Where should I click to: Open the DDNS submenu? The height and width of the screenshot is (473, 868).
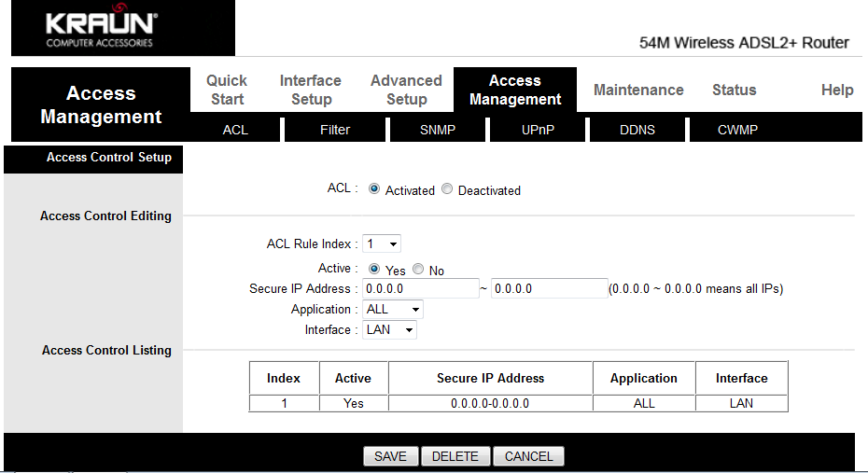click(x=637, y=130)
